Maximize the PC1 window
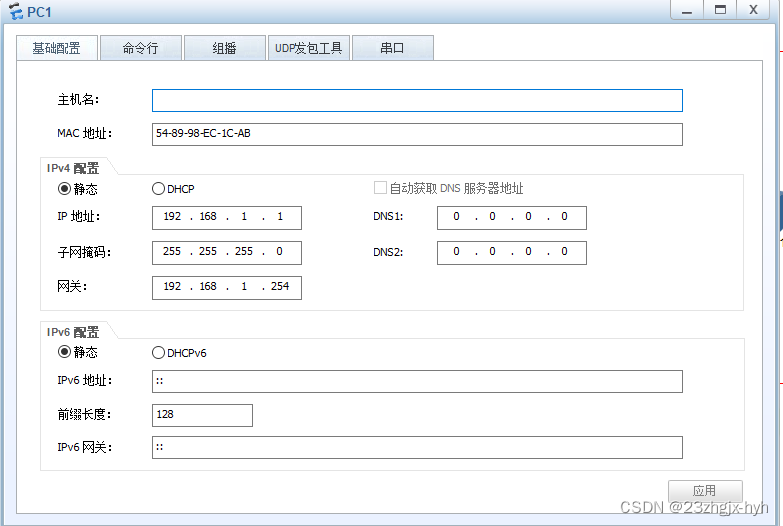This screenshot has width=783, height=526. 720,10
